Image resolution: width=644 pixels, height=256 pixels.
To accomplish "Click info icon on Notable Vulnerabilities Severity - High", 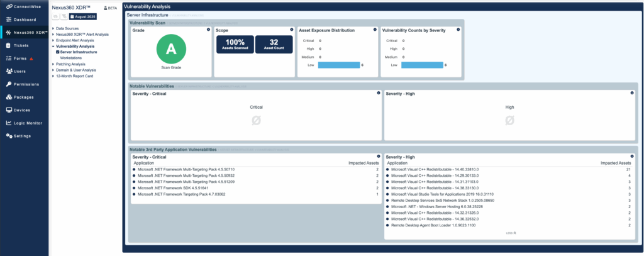I will [631, 93].
